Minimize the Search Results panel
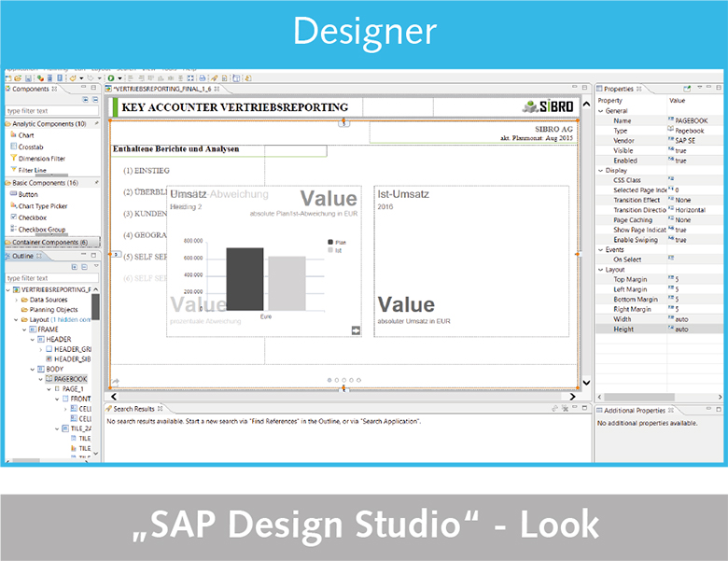728x561 pixels. 575,407
